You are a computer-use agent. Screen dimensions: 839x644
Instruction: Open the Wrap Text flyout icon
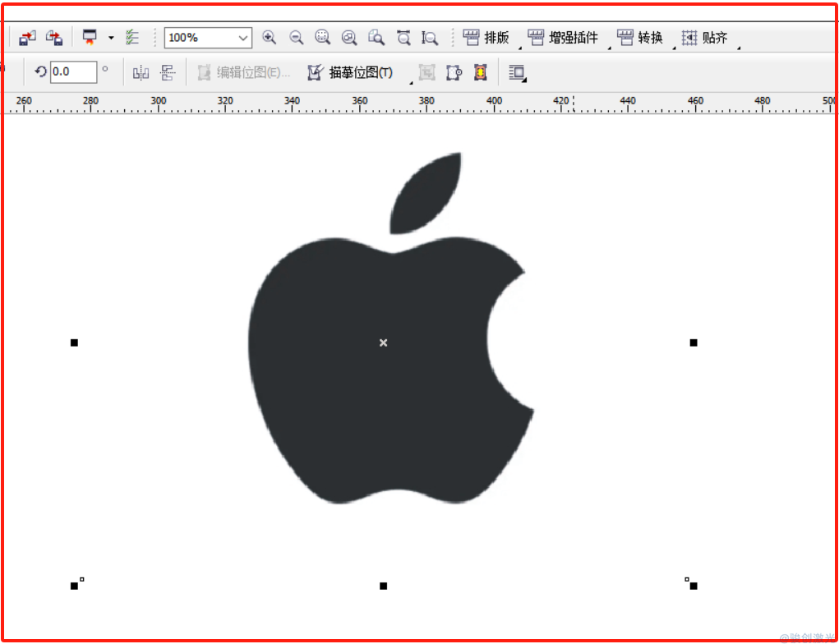click(x=517, y=73)
